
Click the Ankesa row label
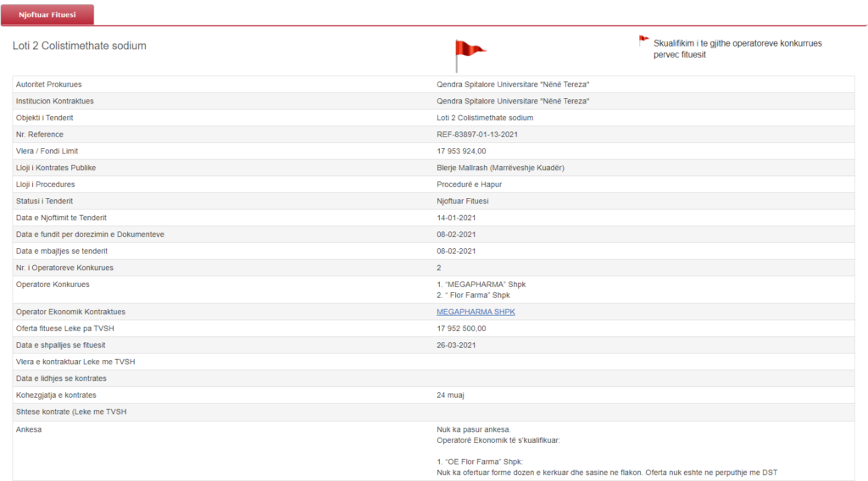(x=29, y=429)
